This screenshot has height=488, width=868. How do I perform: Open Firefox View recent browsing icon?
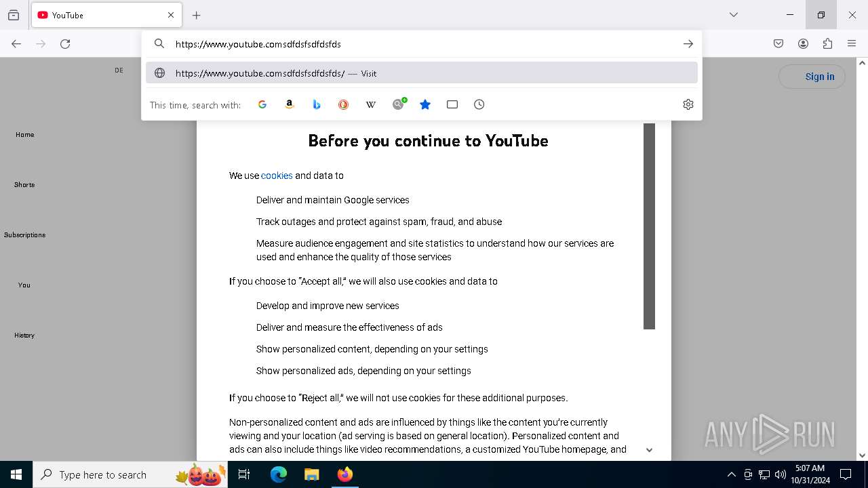click(14, 15)
